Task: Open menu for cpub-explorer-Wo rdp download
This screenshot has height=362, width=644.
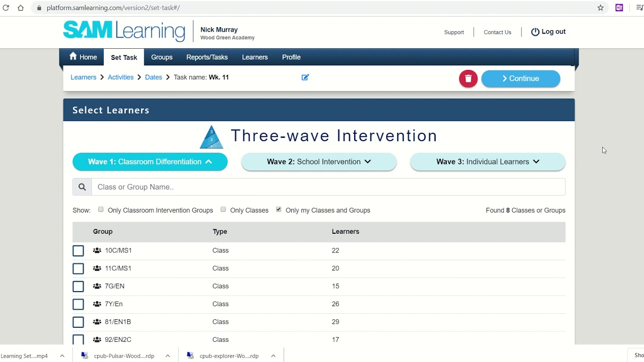Action: (x=273, y=356)
